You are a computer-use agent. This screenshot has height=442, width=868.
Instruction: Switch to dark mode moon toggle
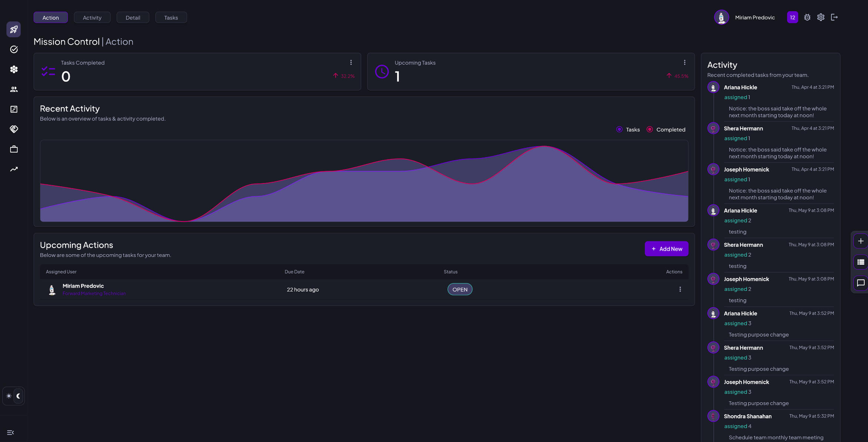(18, 396)
